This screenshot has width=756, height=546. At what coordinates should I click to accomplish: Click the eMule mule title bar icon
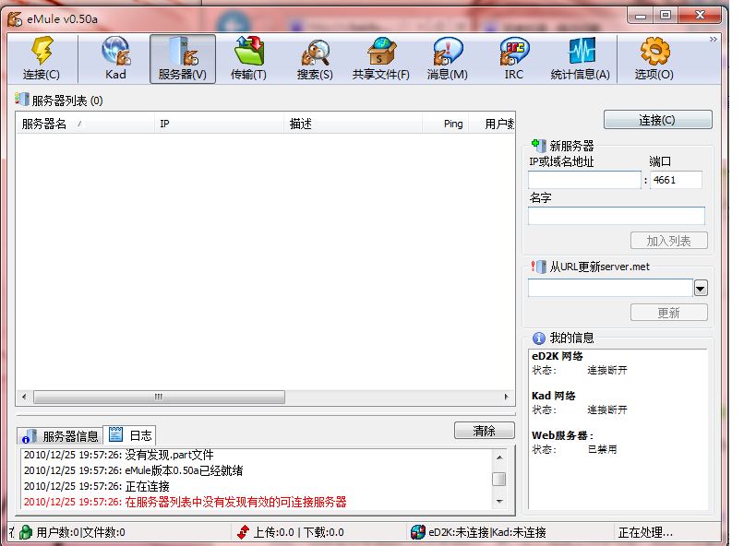click(x=15, y=18)
